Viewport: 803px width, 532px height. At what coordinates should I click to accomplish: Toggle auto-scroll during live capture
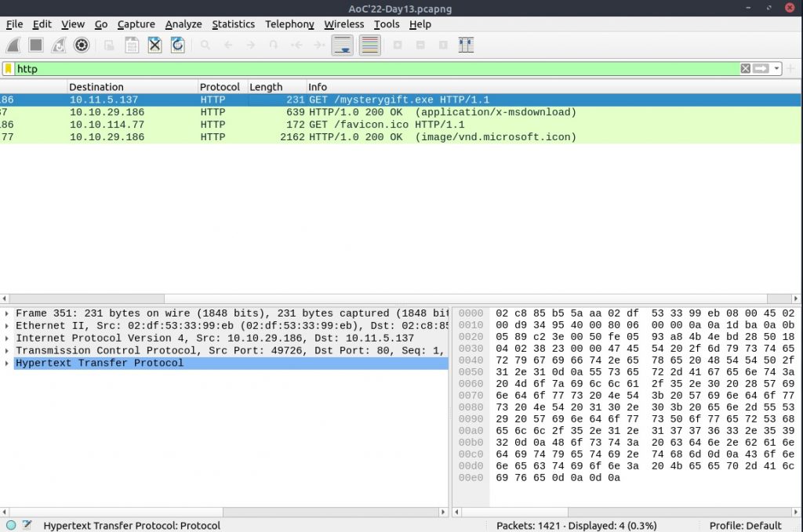click(342, 45)
